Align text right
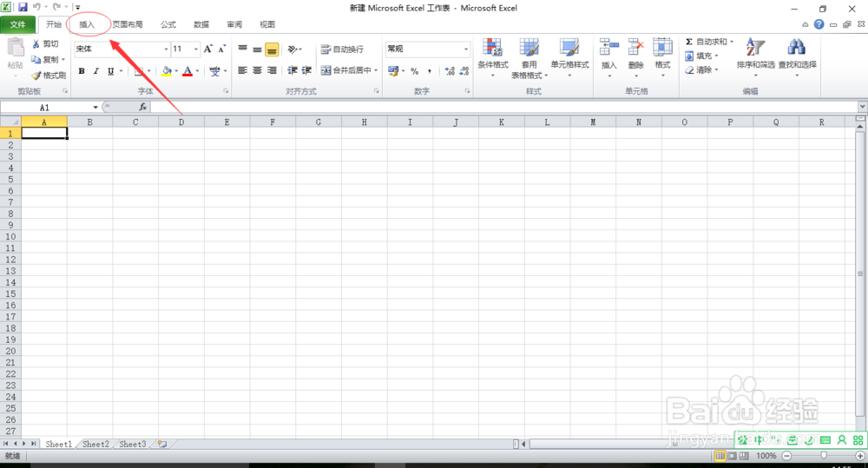The width and height of the screenshot is (868, 468). click(272, 70)
